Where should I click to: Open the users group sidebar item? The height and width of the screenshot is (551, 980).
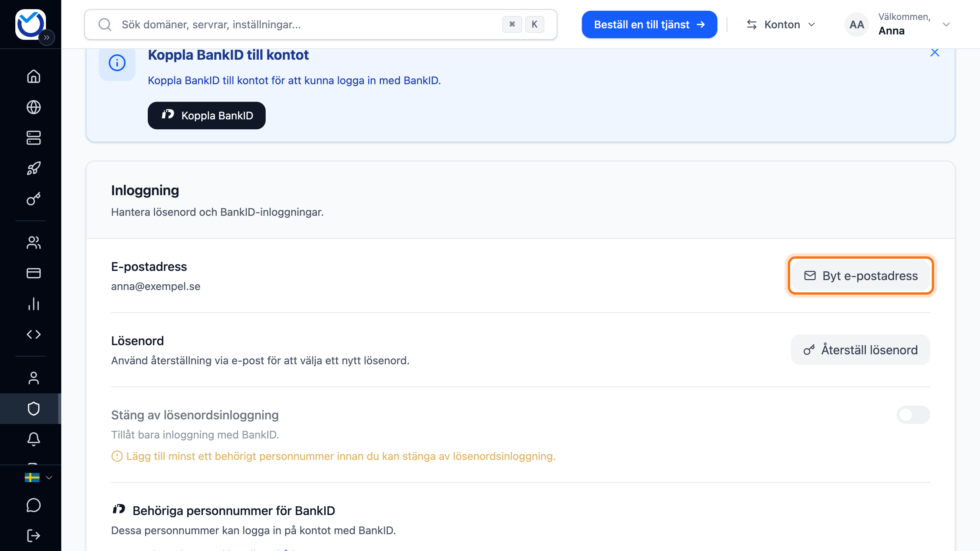(34, 243)
